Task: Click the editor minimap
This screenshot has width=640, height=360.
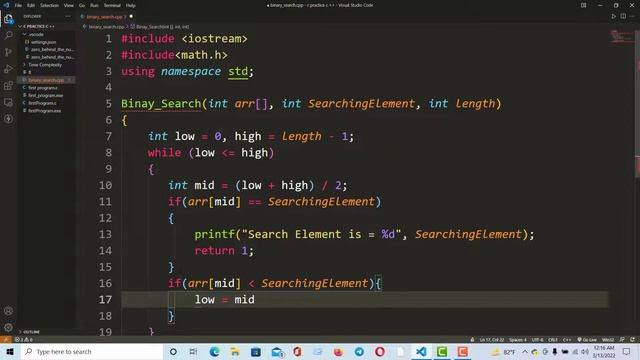Action: (x=621, y=37)
